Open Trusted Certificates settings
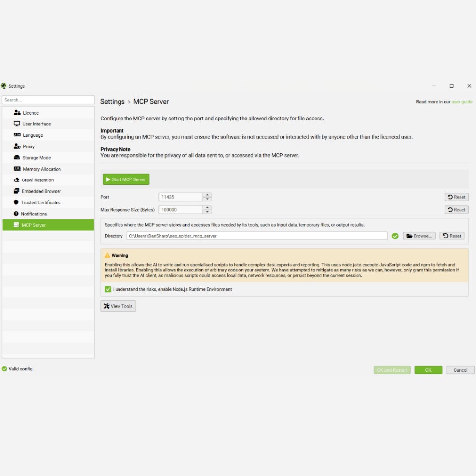Viewport: 476px width, 476px height. point(48,202)
